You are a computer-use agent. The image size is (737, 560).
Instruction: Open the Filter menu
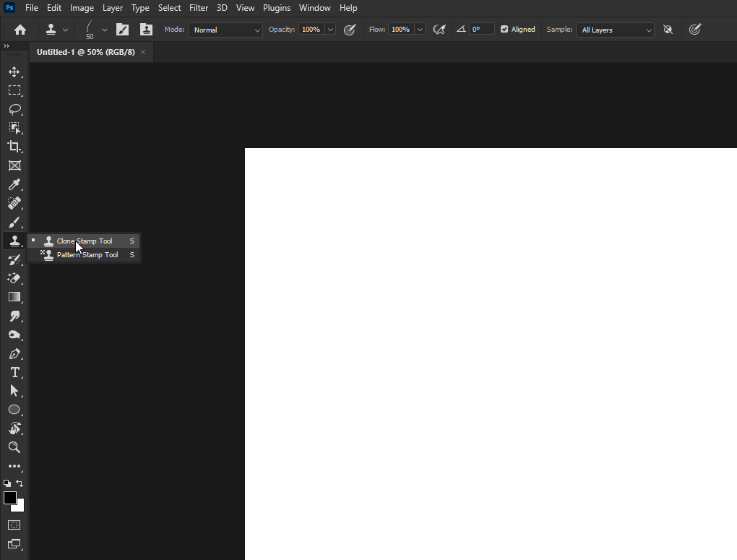[198, 8]
